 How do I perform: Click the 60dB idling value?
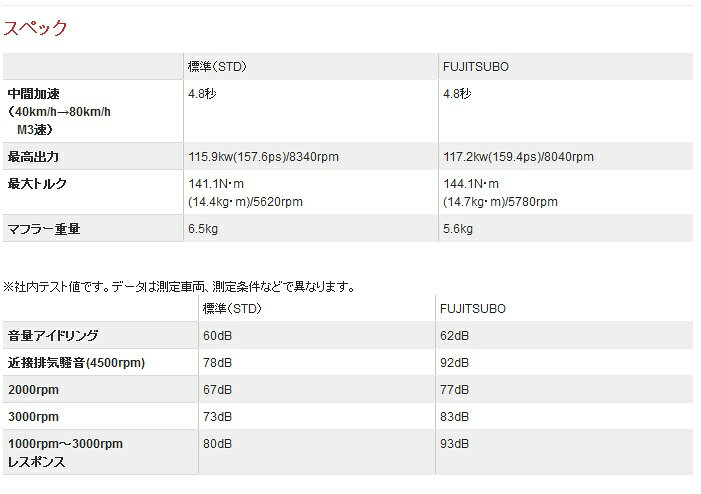click(217, 336)
